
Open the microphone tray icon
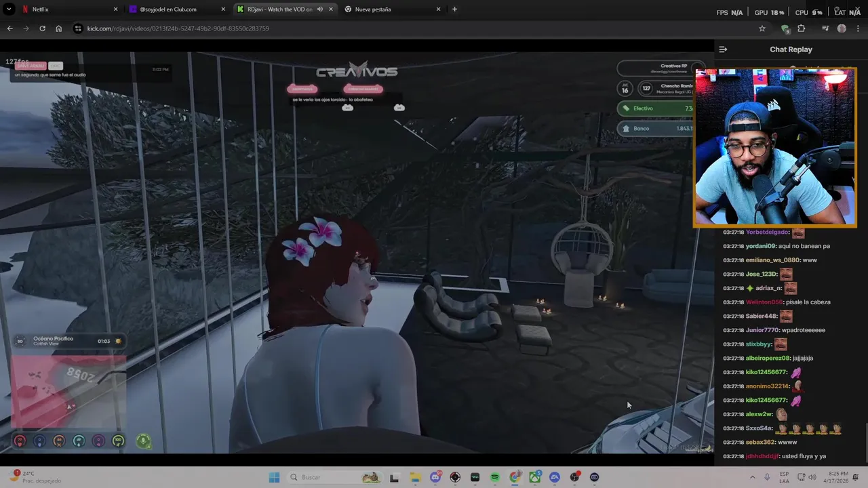point(767,477)
